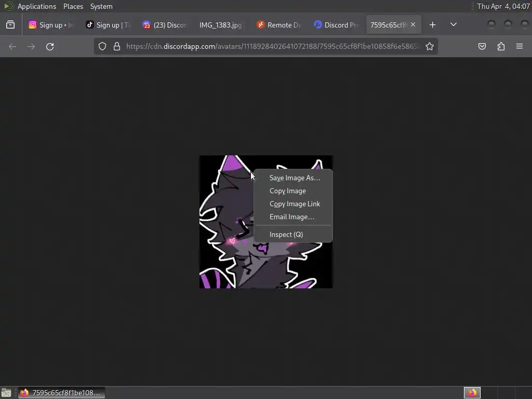
Task: Expand the list all tabs chevron
Action: point(453,25)
